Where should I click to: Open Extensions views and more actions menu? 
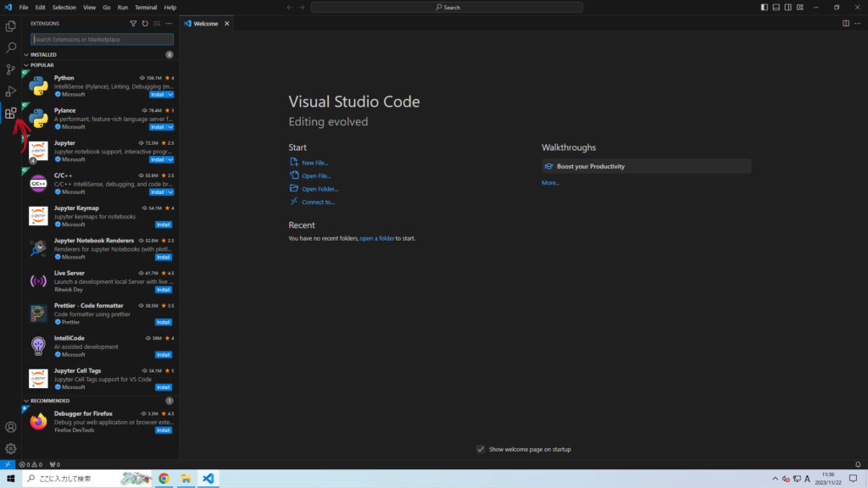(x=169, y=24)
